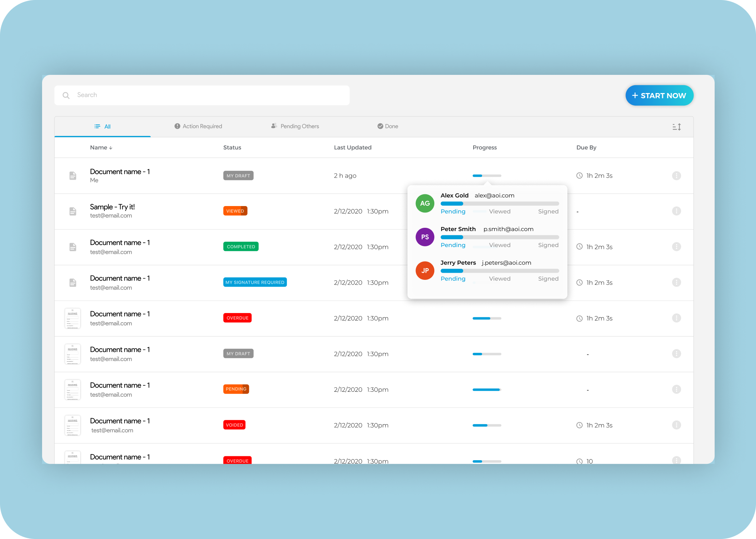Click the search magnifier icon
This screenshot has width=756, height=539.
coord(66,95)
